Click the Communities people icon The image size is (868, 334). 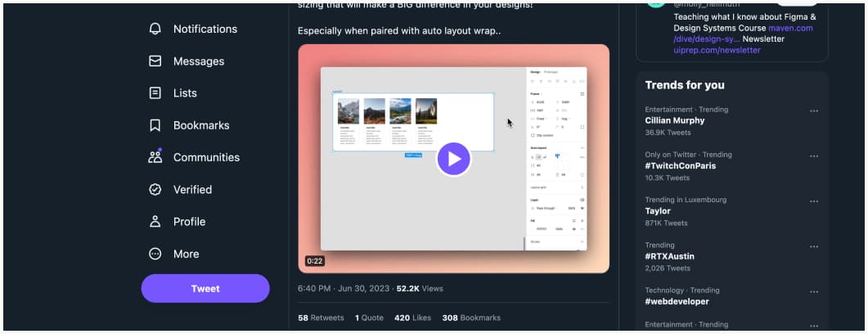point(155,157)
